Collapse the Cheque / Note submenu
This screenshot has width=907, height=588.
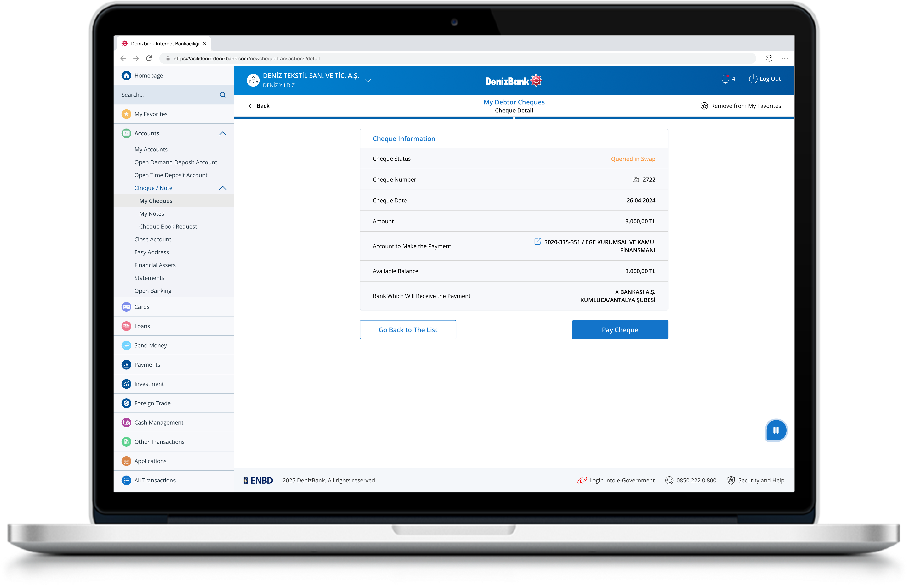(222, 188)
